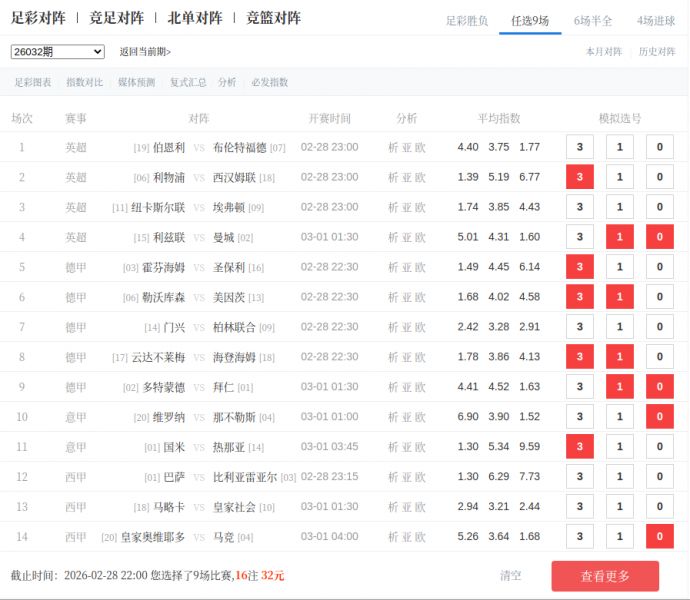The height and width of the screenshot is (600, 690).
Task: Toggle the 3 pick for 伯恩利 vs 布伦特福德
Action: click(x=580, y=147)
